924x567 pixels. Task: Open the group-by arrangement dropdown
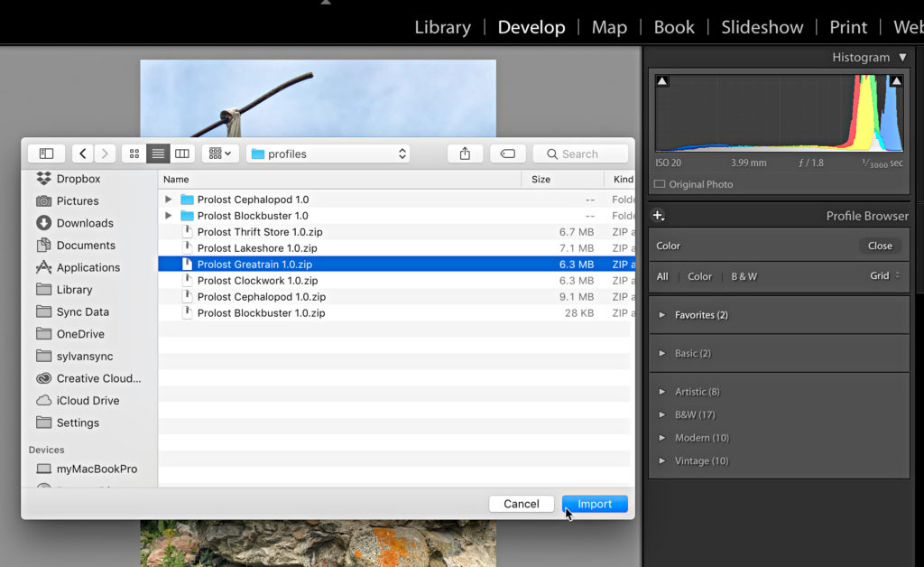coord(220,153)
